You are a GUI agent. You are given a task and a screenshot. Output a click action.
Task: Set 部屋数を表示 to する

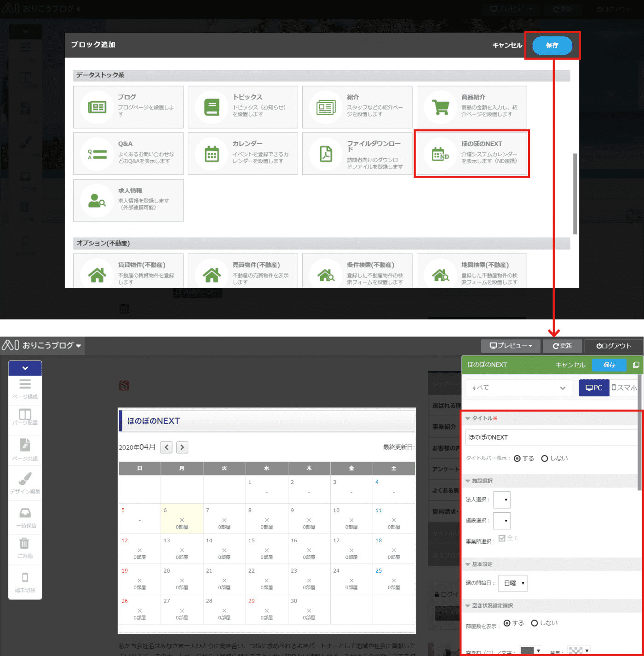[x=507, y=623]
